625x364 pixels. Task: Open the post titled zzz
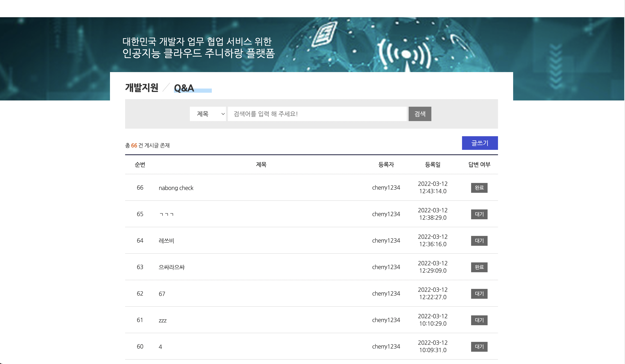pos(162,320)
